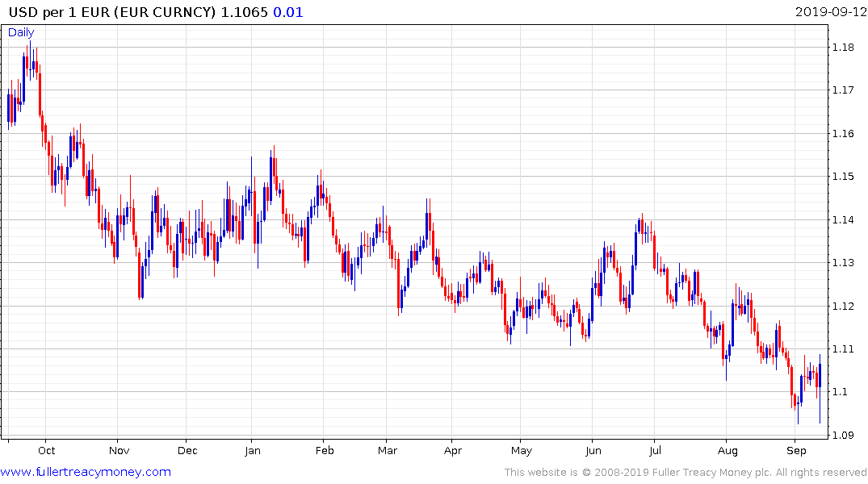Click the Jan month axis label
The height and width of the screenshot is (484, 868).
(253, 451)
